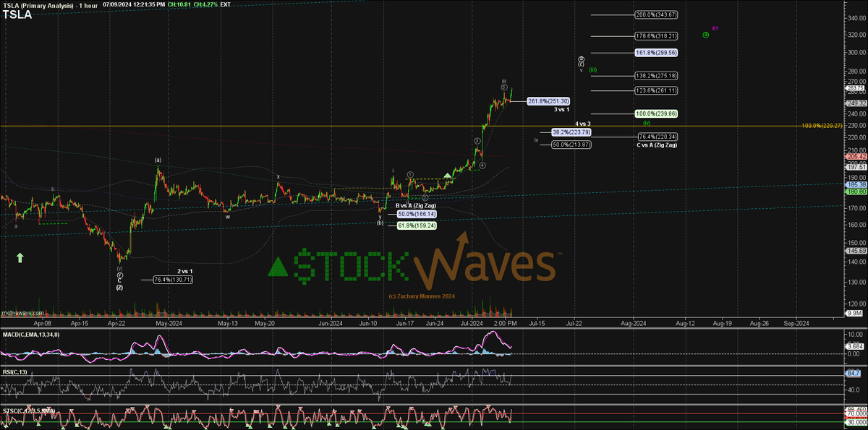Select the (a) wave label at May peak
The height and width of the screenshot is (430, 868).
pos(157,160)
